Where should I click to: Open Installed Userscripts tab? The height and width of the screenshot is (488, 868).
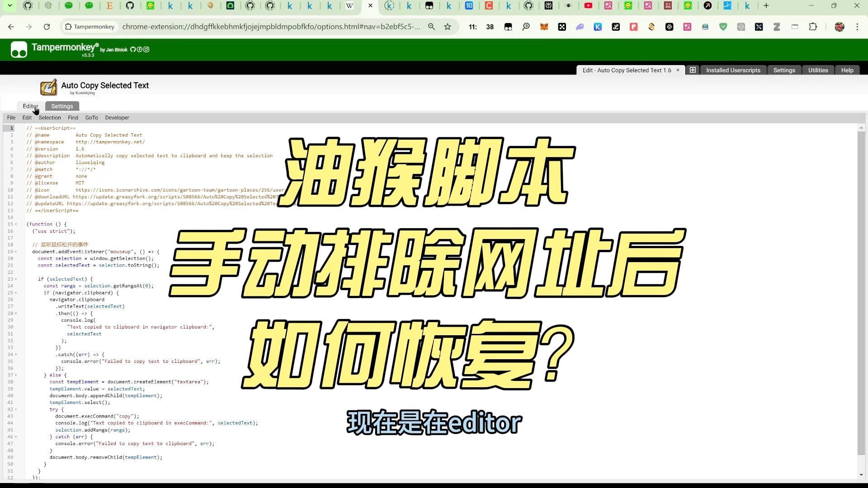(x=733, y=70)
